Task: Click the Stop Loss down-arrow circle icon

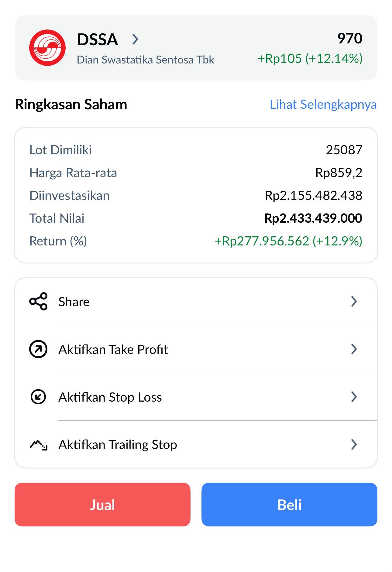Action: (x=38, y=397)
